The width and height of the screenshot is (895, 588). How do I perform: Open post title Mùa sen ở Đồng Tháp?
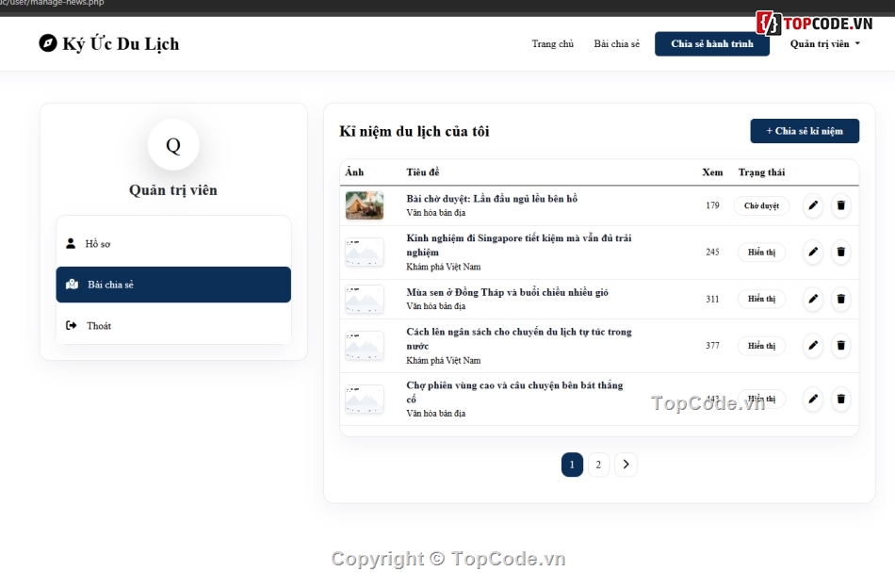507,292
